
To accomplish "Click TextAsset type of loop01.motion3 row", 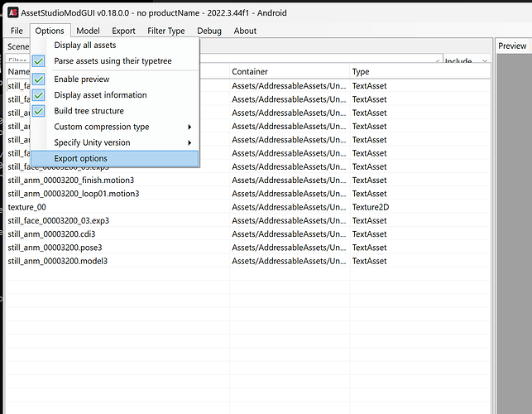I will (x=369, y=194).
